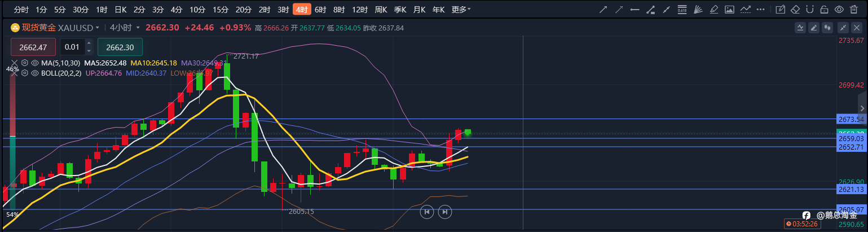
Task: Toggle drawings lock icon
Action: (824, 10)
